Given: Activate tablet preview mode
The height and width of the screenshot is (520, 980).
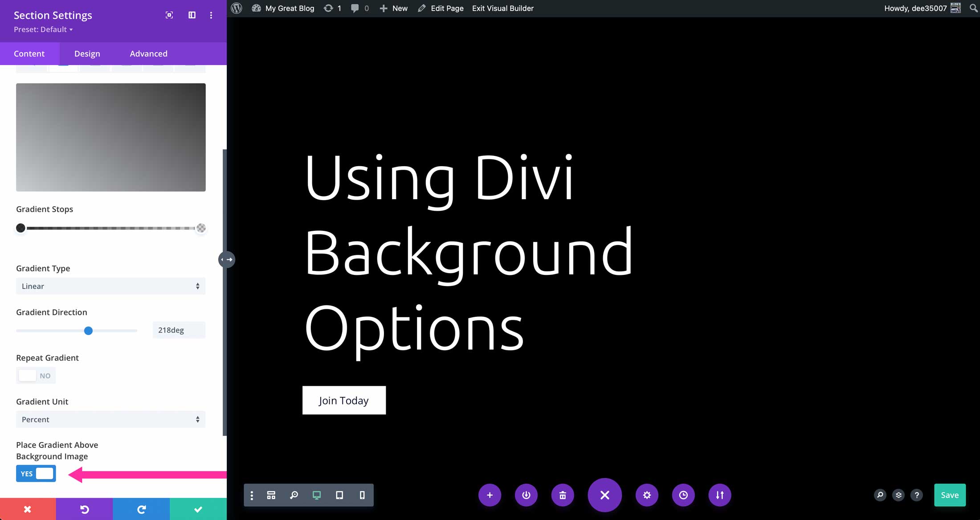Looking at the screenshot, I should click(339, 495).
